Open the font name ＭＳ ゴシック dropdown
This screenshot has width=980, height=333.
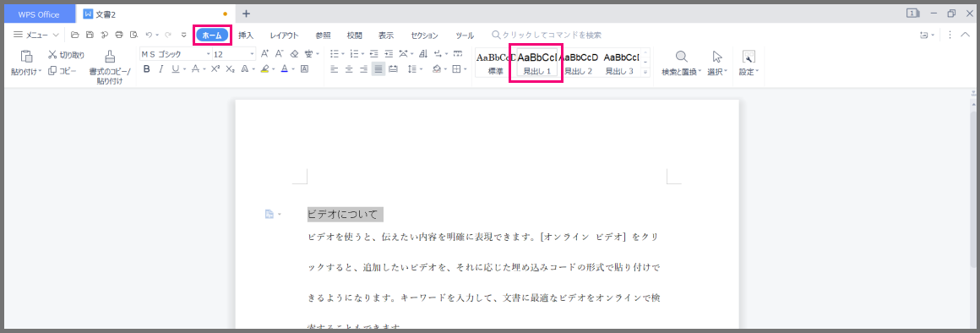208,54
